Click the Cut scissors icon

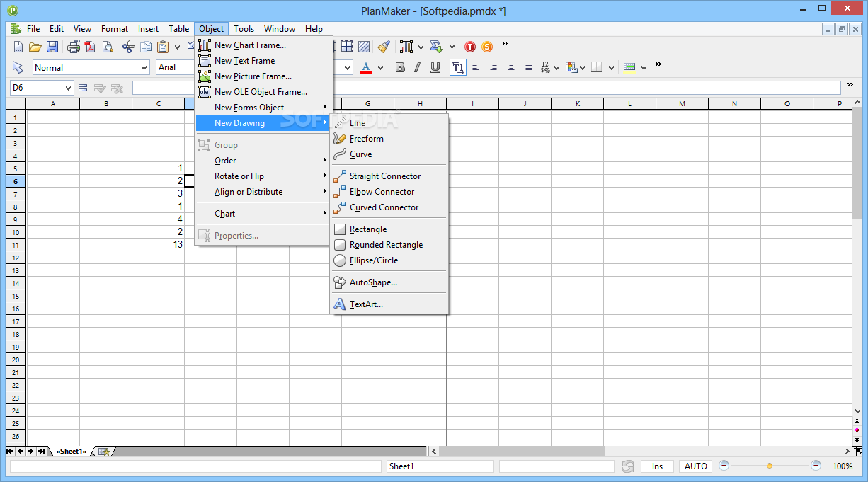128,47
